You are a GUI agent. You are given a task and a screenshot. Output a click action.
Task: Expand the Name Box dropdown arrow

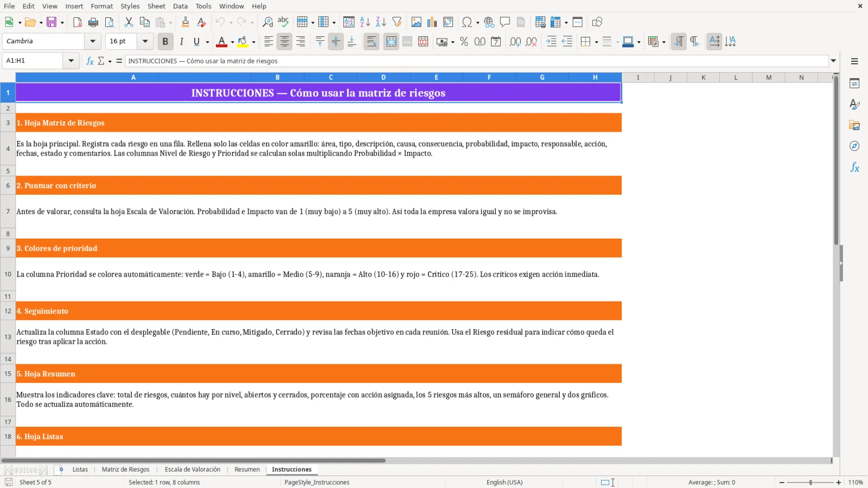[71, 61]
